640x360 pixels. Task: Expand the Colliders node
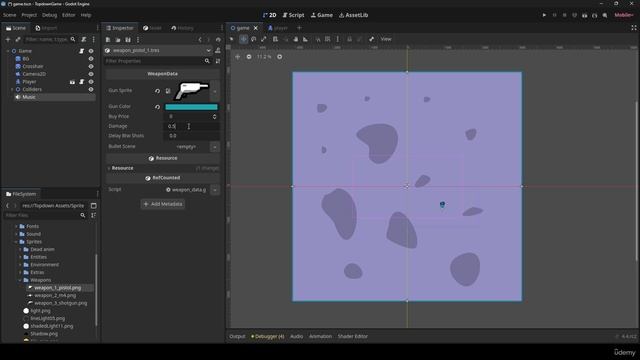(x=12, y=89)
